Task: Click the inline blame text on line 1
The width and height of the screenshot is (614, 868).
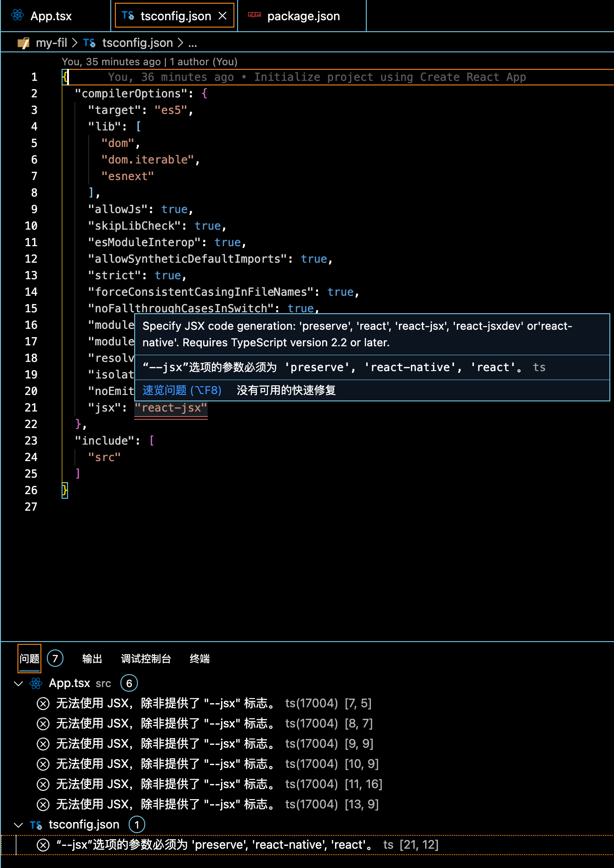Action: pyautogui.click(x=317, y=77)
